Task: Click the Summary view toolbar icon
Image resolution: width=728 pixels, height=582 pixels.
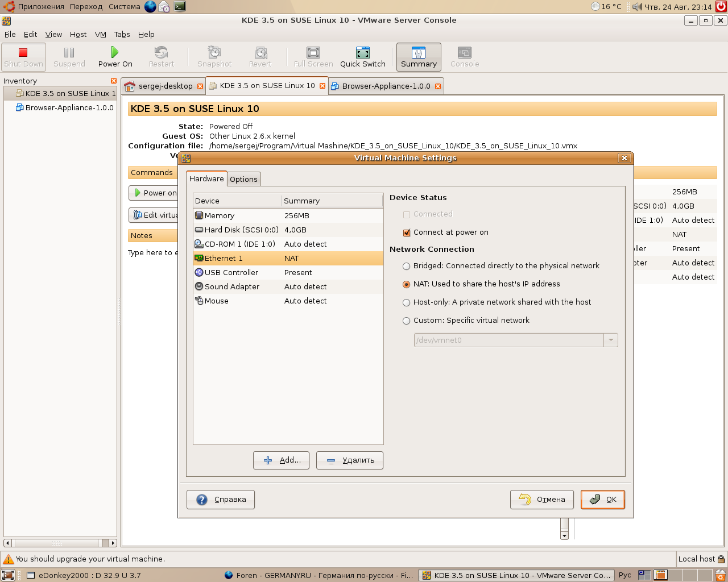Action: [x=419, y=53]
